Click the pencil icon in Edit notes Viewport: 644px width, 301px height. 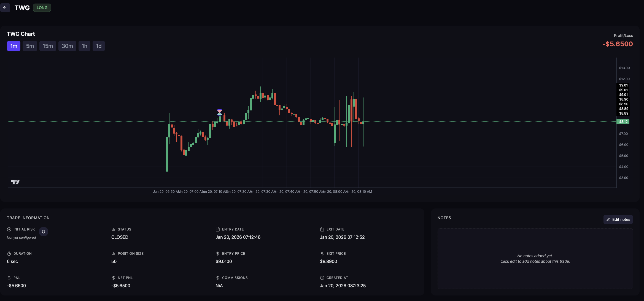coord(608,219)
